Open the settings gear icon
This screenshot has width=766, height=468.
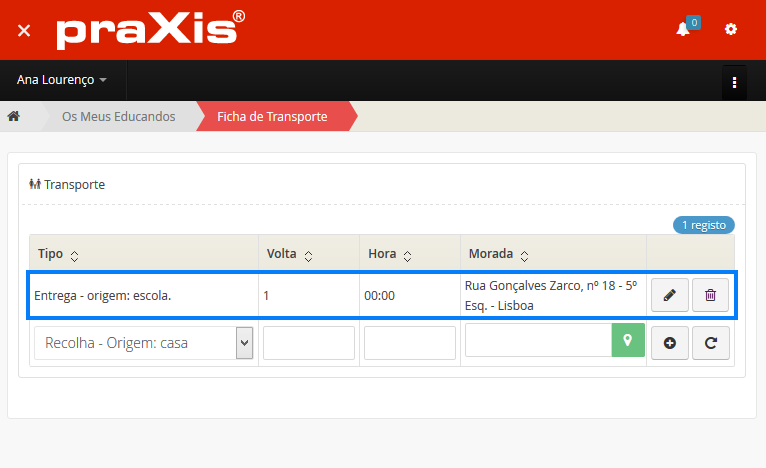(731, 30)
